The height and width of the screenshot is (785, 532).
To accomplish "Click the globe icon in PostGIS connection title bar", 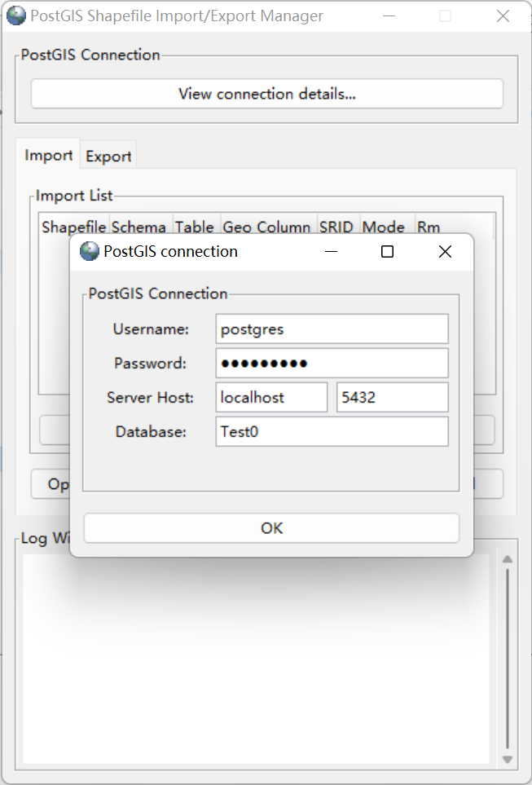I will pyautogui.click(x=90, y=251).
